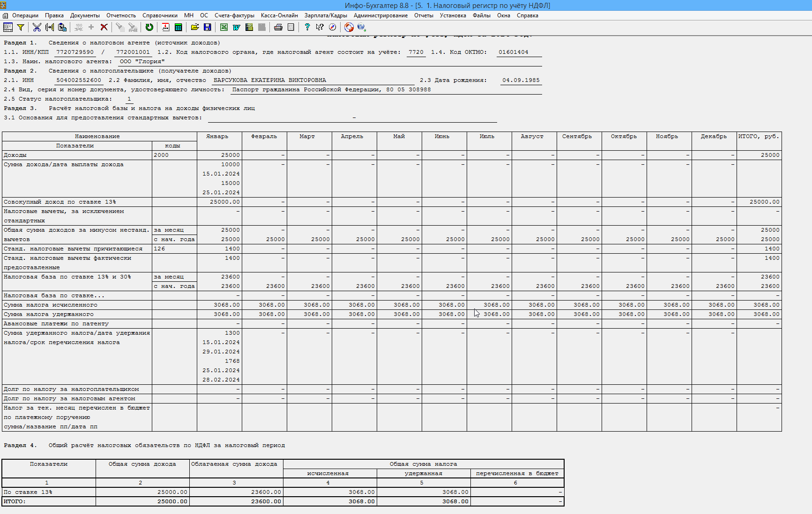
Task: Click the copy icon next to scissors
Action: coord(49,27)
